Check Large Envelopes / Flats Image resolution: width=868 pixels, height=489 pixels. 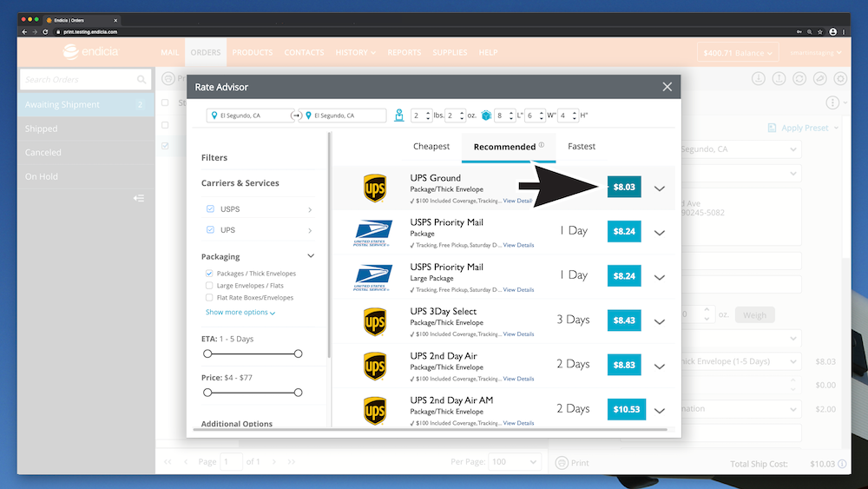tap(209, 285)
